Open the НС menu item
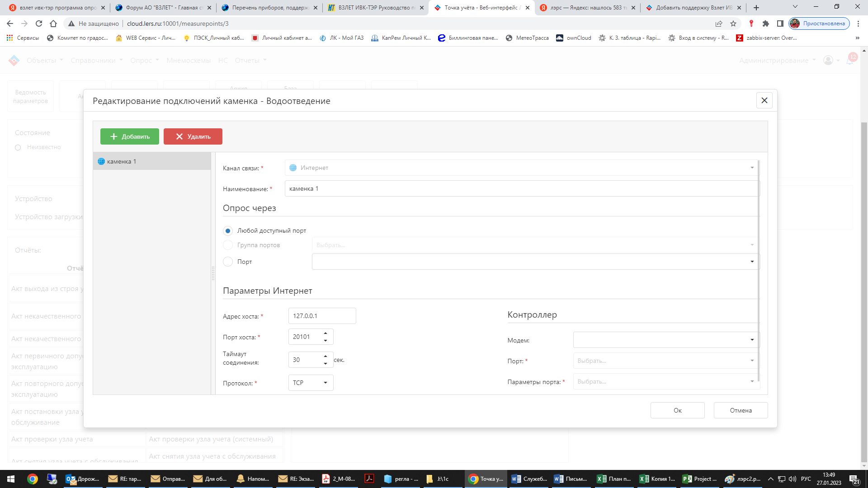The width and height of the screenshot is (868, 488). pyautogui.click(x=223, y=60)
